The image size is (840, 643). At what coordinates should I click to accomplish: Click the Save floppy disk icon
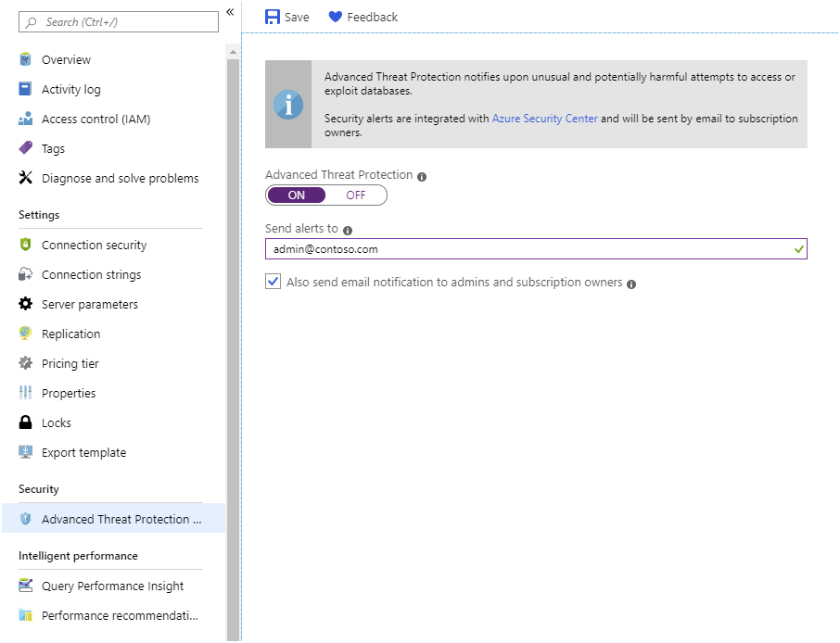(x=273, y=17)
